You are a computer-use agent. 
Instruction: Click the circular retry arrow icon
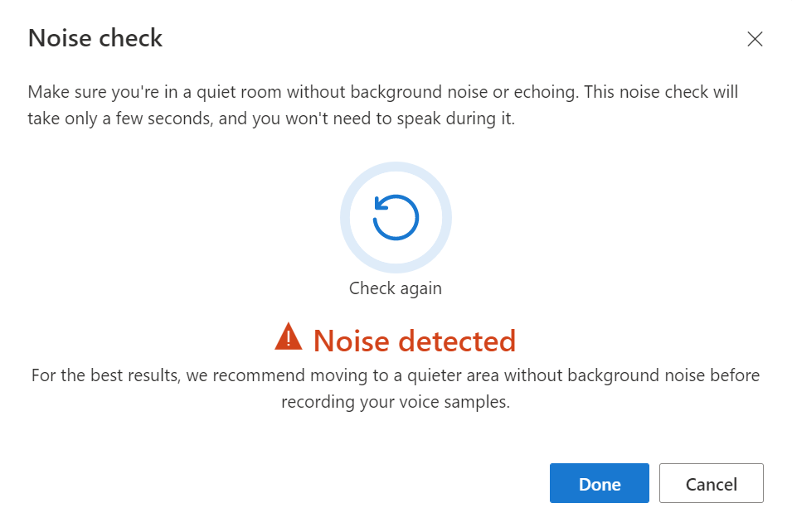396,217
